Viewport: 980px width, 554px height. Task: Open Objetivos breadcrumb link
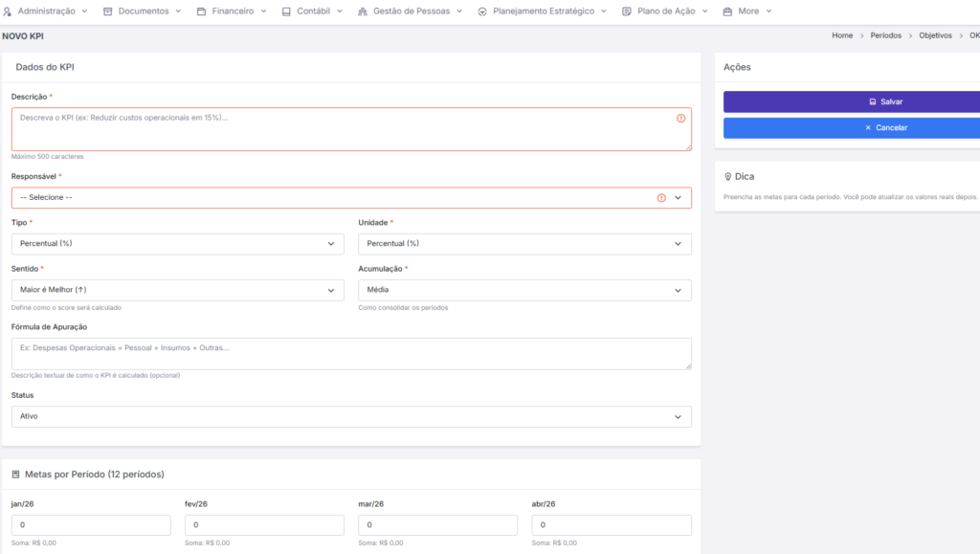tap(935, 35)
